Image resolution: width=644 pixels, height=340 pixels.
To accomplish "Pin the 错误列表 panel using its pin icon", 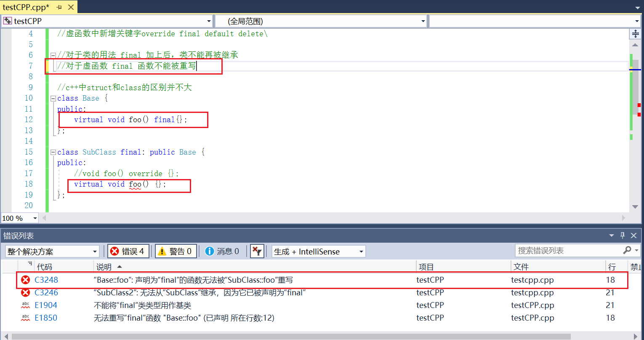I will coord(622,236).
